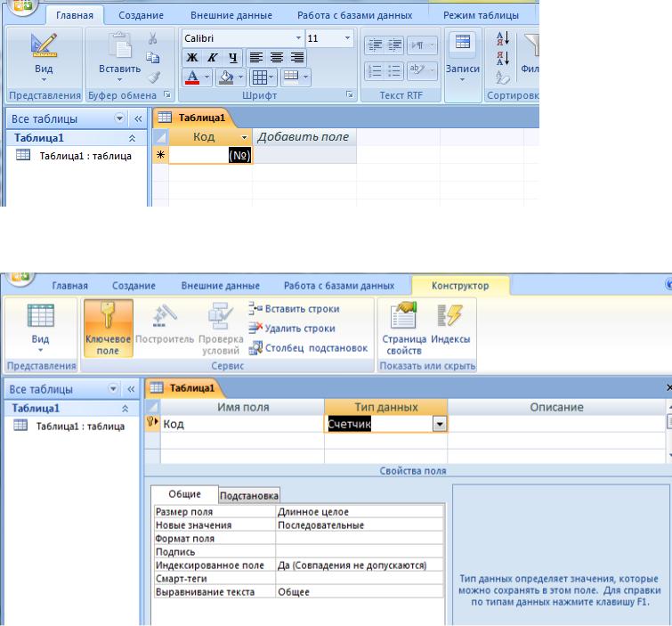Collapse navigation pane in top window
This screenshot has width=672, height=626.
(x=138, y=118)
